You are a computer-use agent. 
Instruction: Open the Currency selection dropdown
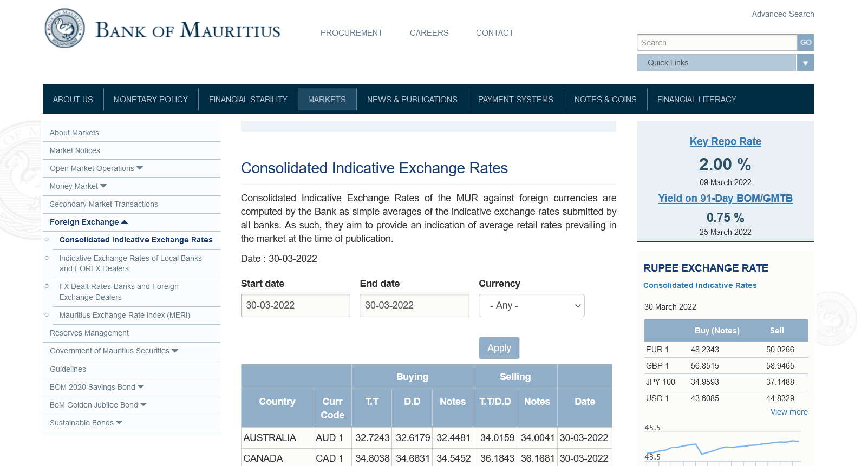pyautogui.click(x=531, y=306)
